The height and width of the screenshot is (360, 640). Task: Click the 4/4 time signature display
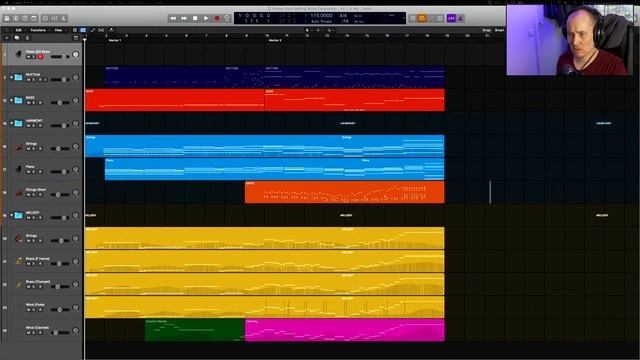[343, 16]
